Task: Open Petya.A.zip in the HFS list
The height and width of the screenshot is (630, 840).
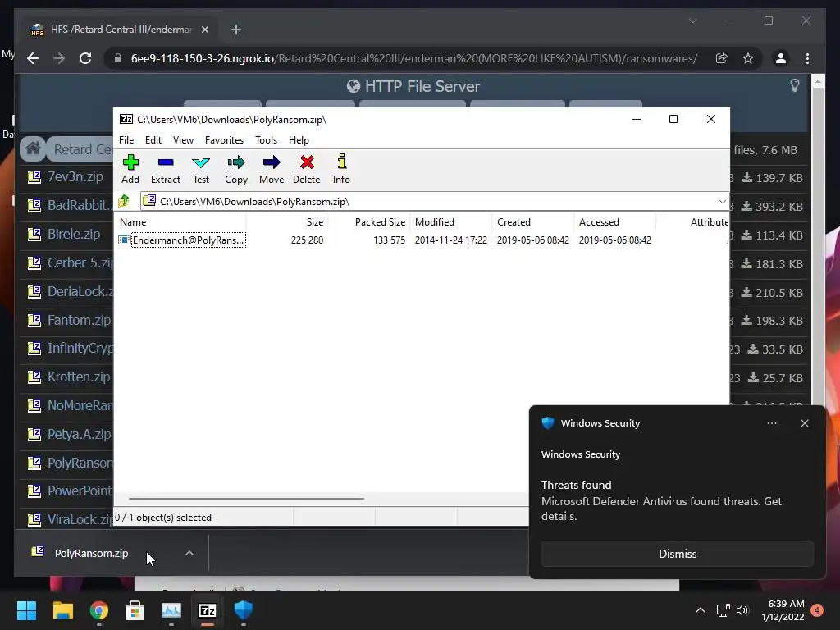Action: 80,434
